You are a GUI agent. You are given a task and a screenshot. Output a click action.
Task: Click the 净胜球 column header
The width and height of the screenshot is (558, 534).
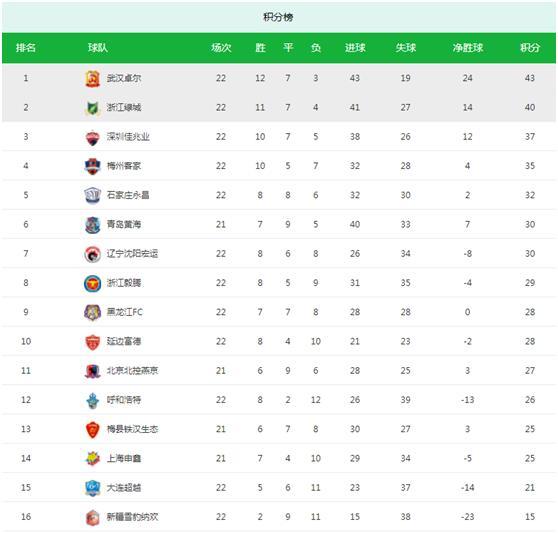468,48
